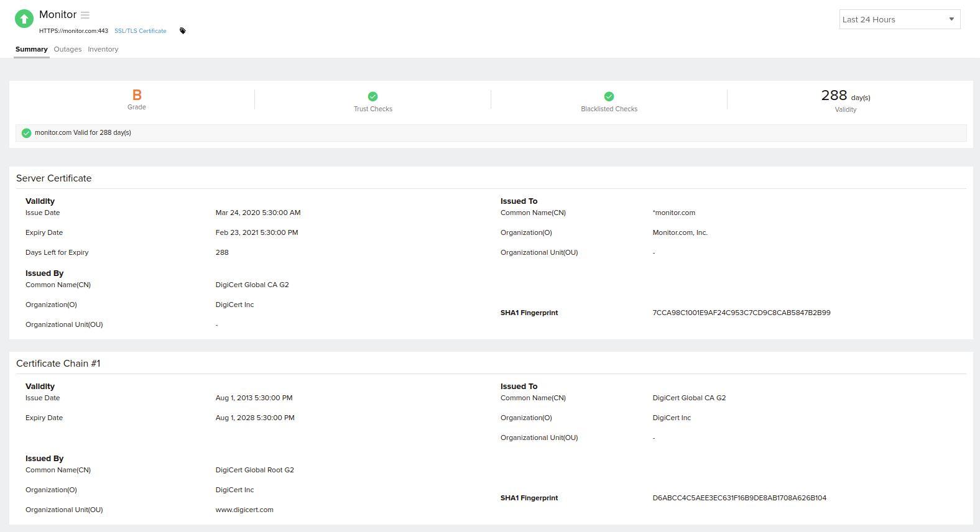Click the Server Certificate SHA1 fingerprint value
This screenshot has width=980, height=532.
coord(741,313)
